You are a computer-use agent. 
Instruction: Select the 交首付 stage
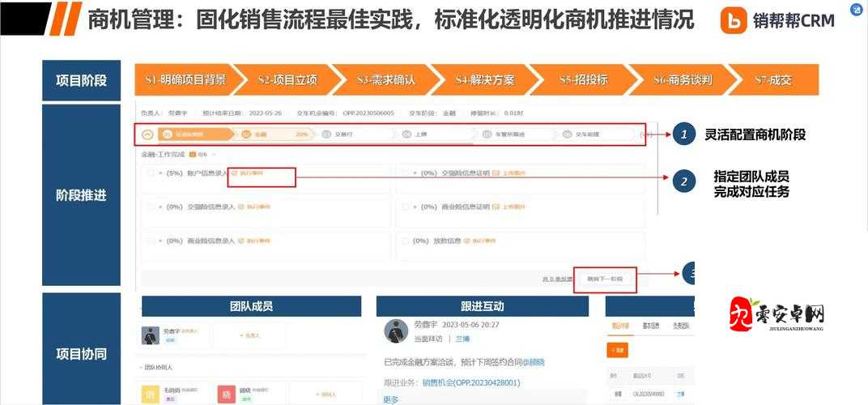pos(355,134)
